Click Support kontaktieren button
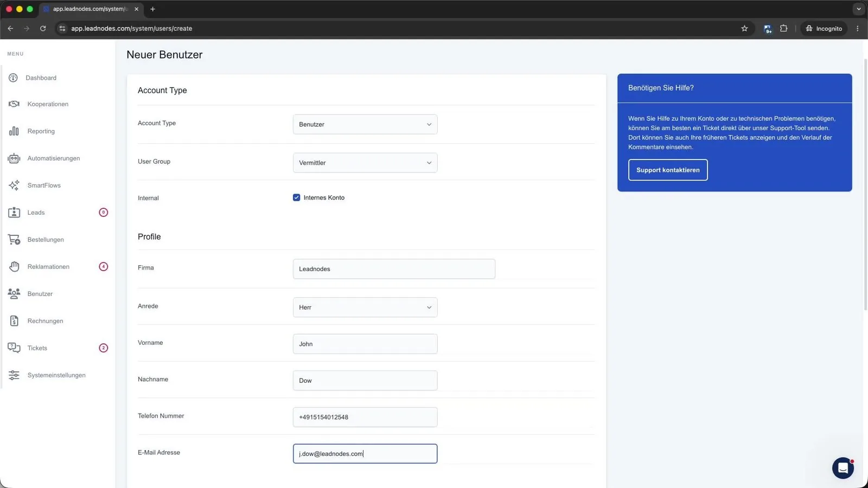Screen dimensions: 868x488 [x=668, y=170]
